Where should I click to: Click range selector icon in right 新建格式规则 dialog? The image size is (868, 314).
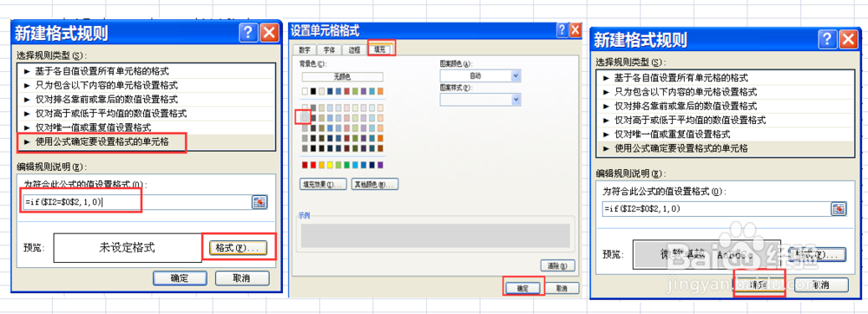[838, 209]
